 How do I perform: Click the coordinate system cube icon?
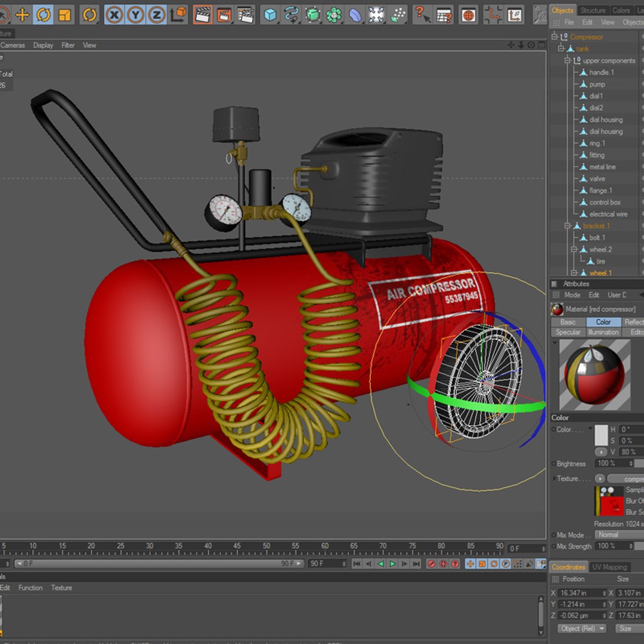click(178, 14)
